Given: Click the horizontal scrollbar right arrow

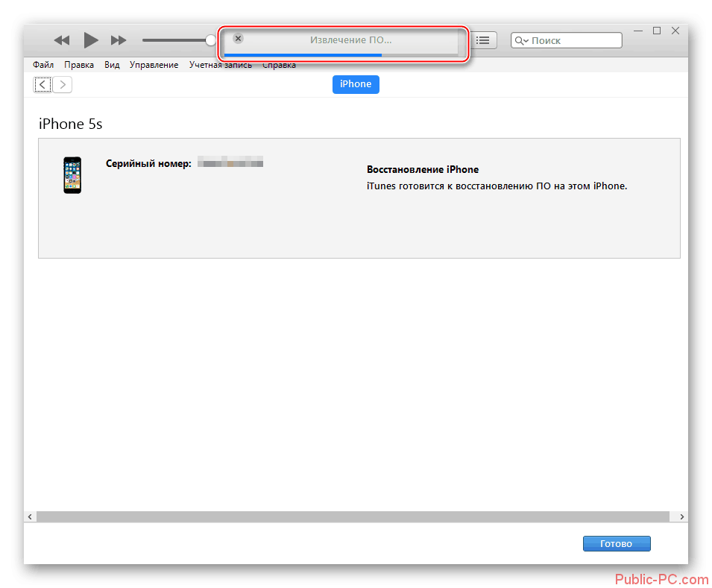Looking at the screenshot, I should [x=681, y=516].
